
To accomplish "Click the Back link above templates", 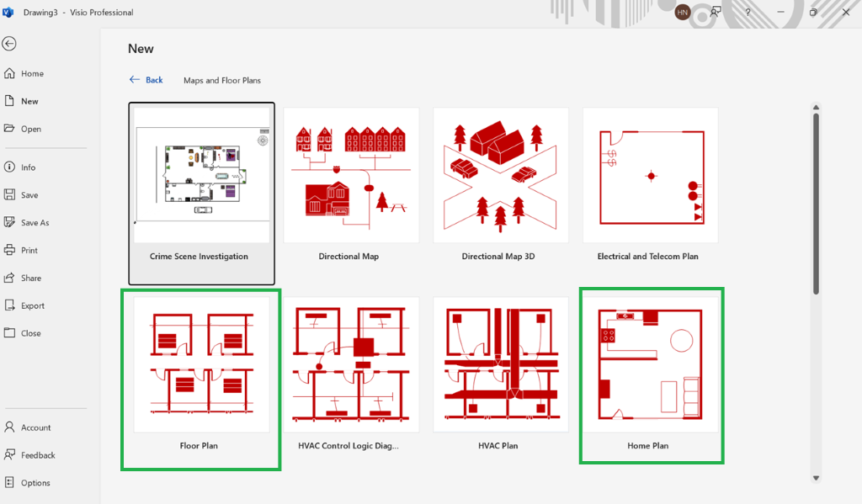I will click(146, 80).
